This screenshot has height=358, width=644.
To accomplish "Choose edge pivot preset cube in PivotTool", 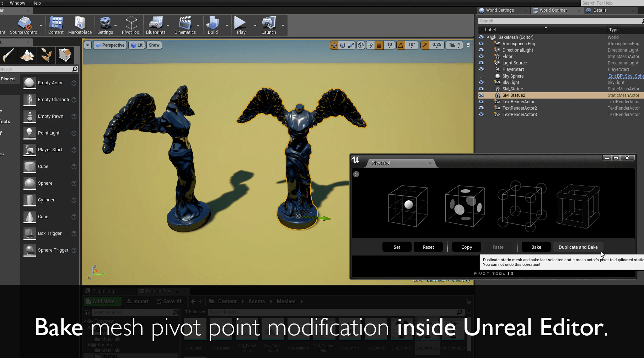I will [578, 206].
